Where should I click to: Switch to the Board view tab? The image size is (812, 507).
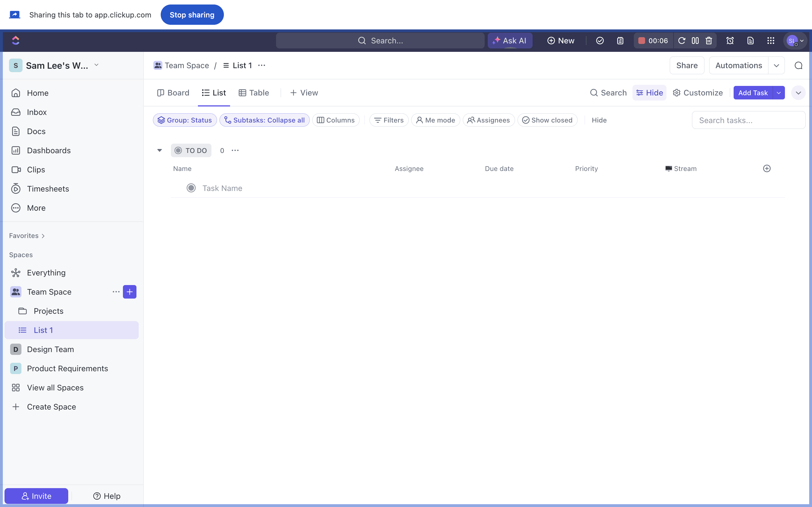click(173, 93)
